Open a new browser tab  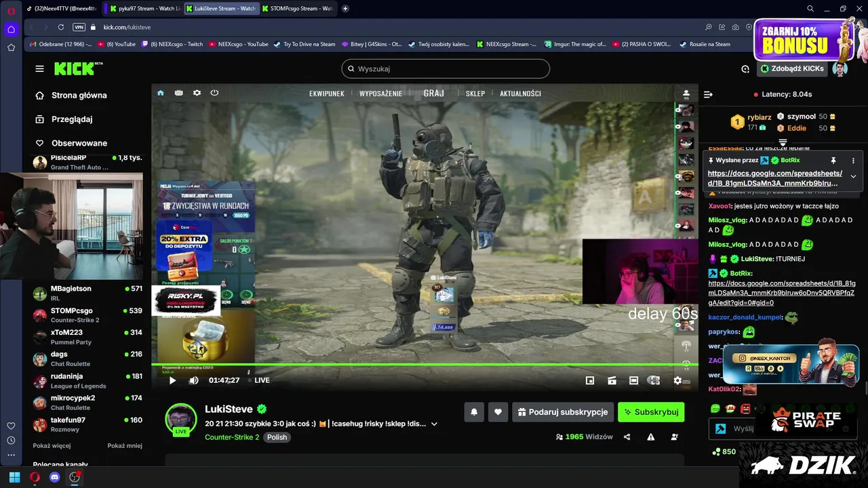click(x=345, y=9)
